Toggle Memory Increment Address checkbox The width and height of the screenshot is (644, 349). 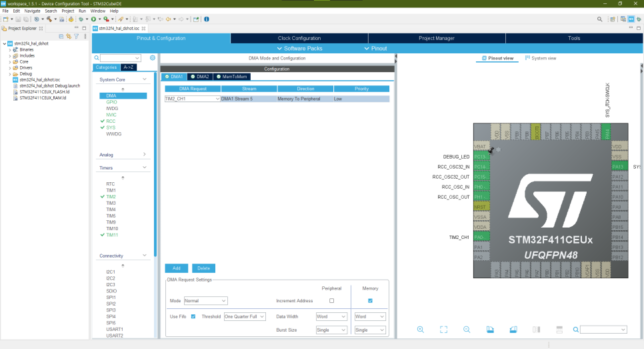pyautogui.click(x=370, y=300)
